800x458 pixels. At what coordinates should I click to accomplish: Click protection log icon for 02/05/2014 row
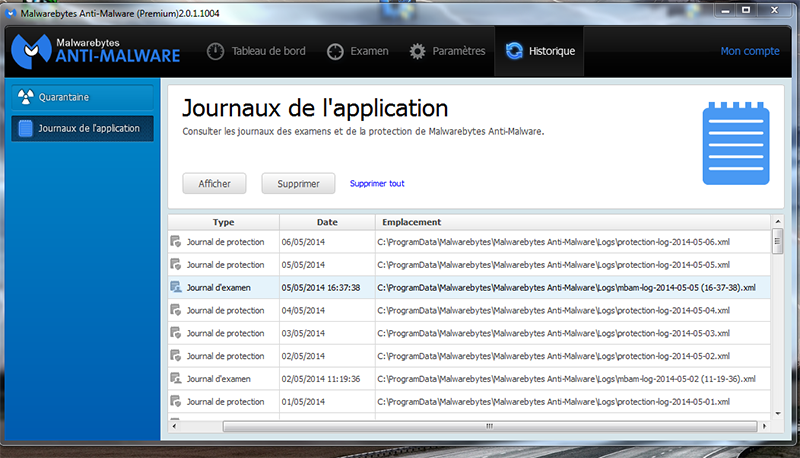[x=176, y=356]
